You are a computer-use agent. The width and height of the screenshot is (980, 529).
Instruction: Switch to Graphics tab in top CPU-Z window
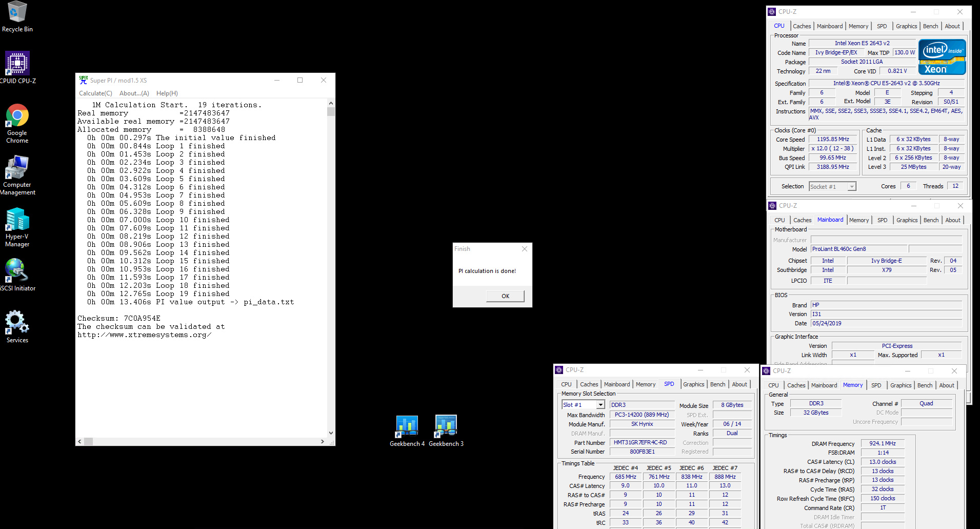[906, 26]
